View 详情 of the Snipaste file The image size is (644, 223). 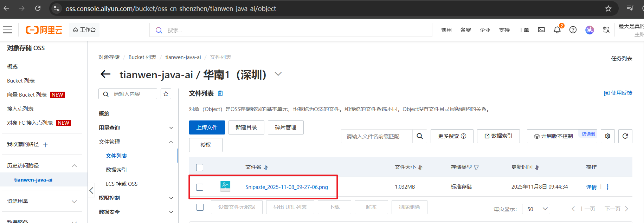(591, 187)
